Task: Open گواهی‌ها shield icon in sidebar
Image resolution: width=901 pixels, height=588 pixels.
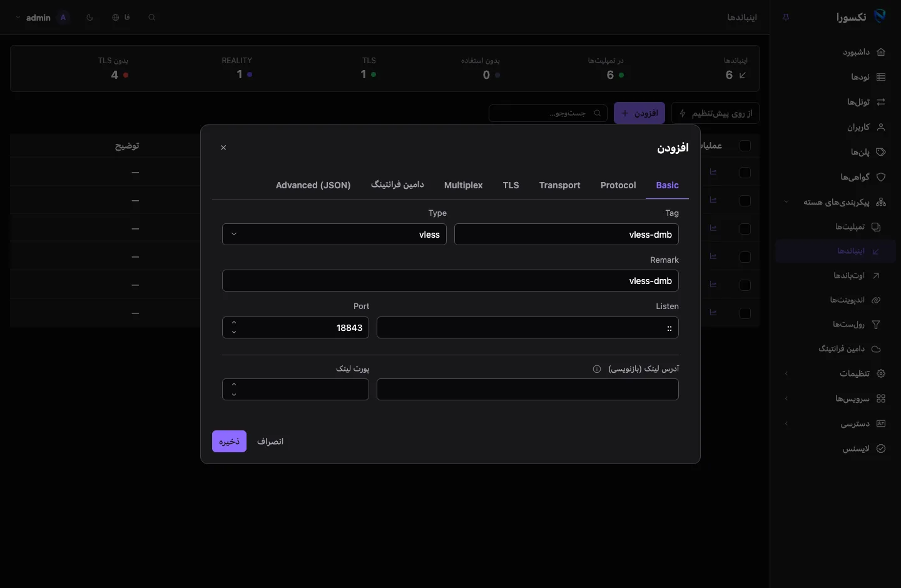Action: click(881, 177)
